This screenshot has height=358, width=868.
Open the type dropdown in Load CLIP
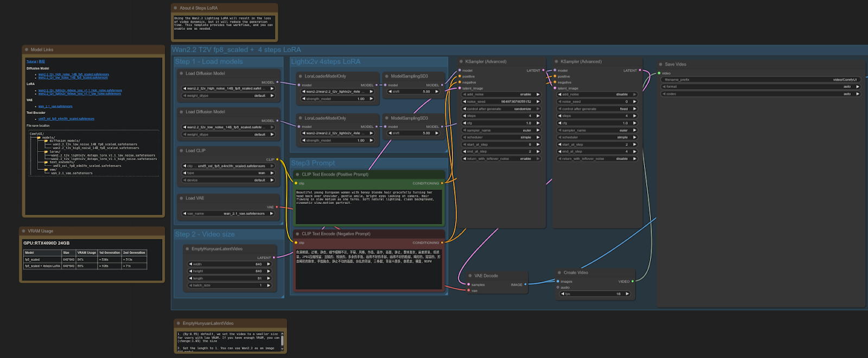tap(228, 173)
